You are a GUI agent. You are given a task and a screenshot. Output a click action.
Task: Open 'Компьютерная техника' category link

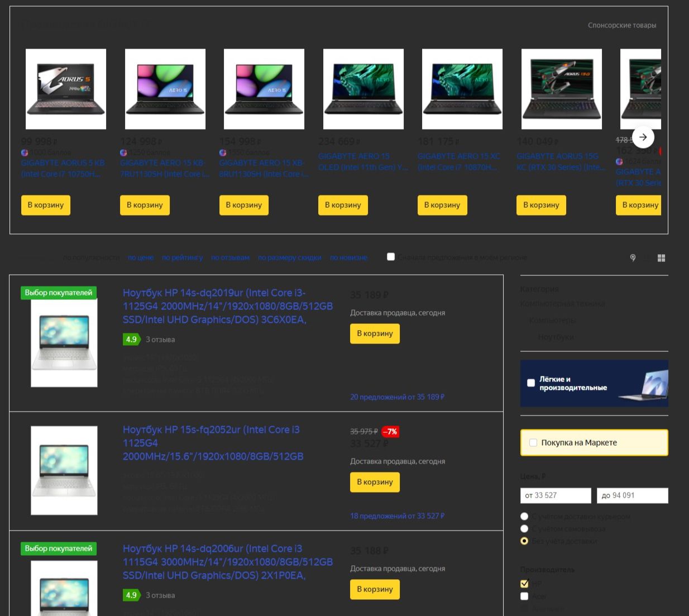562,304
